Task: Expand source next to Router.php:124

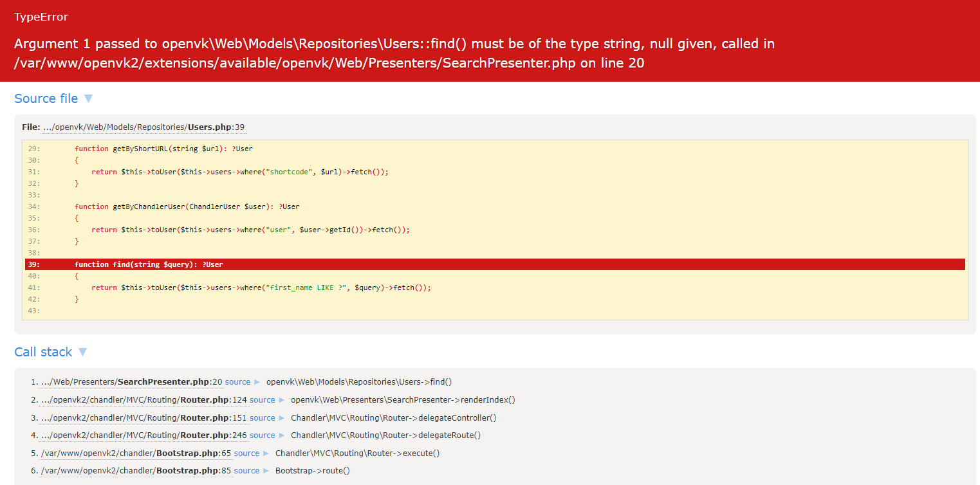Action: click(x=267, y=400)
